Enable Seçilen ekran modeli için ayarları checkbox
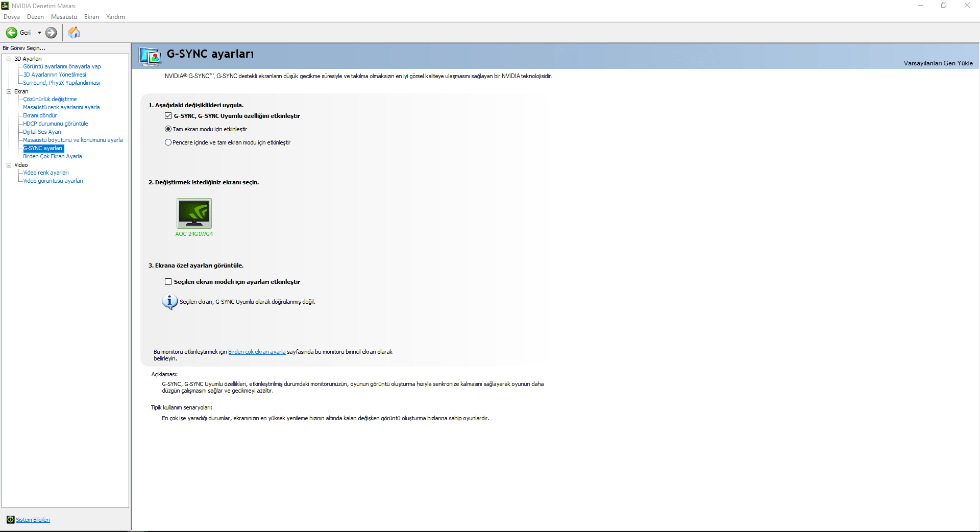The height and width of the screenshot is (532, 980). coord(168,282)
